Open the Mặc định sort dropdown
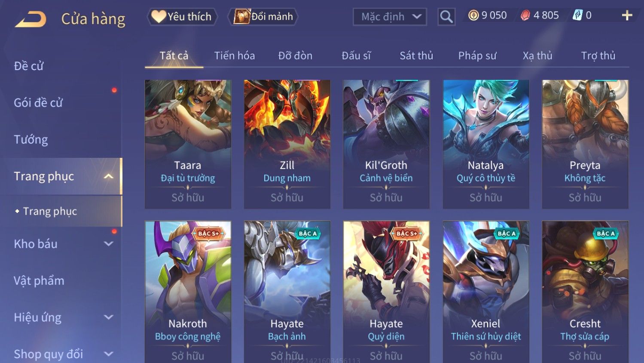 pos(390,17)
